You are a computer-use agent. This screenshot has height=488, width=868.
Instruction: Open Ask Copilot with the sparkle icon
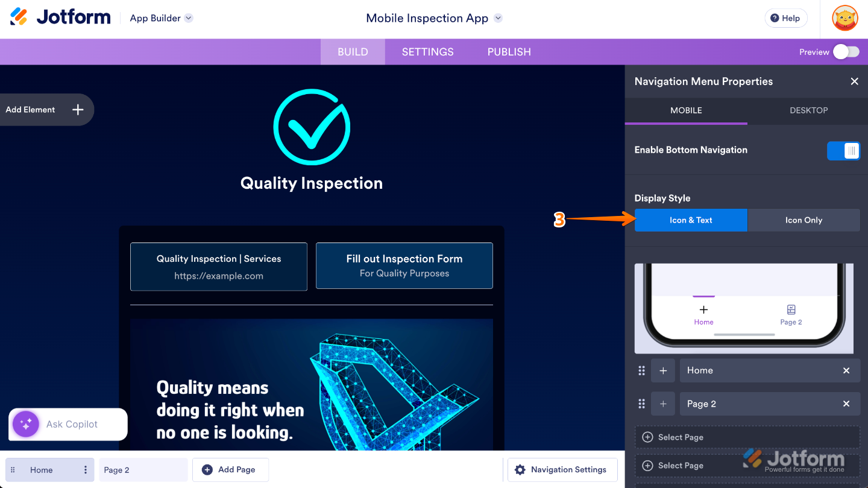coord(25,424)
